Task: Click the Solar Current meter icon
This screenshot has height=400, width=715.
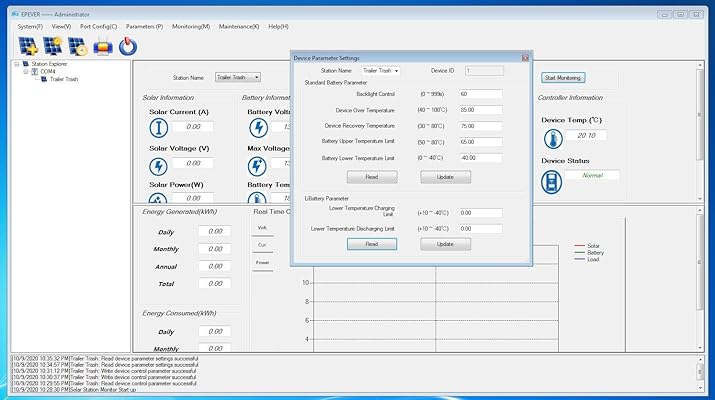Action: [160, 127]
